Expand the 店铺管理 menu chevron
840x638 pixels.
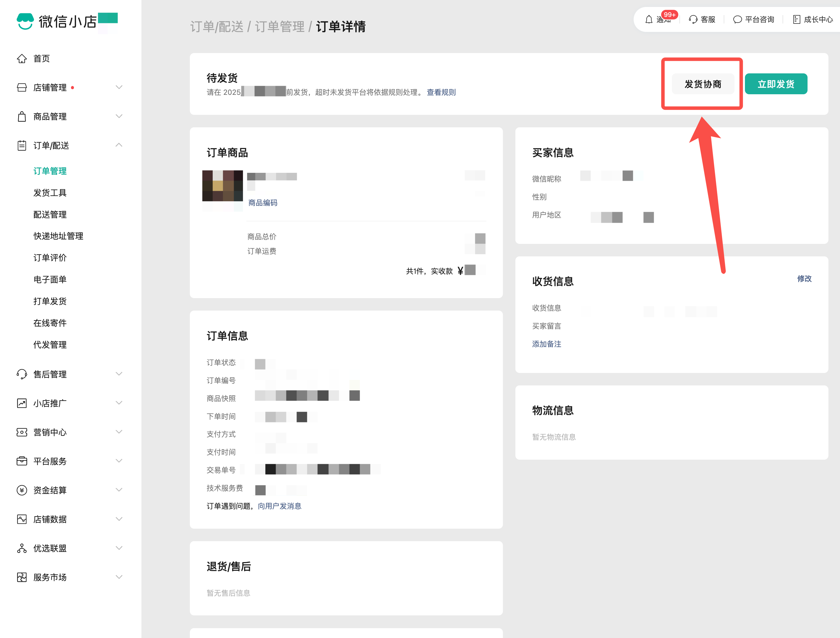click(119, 87)
